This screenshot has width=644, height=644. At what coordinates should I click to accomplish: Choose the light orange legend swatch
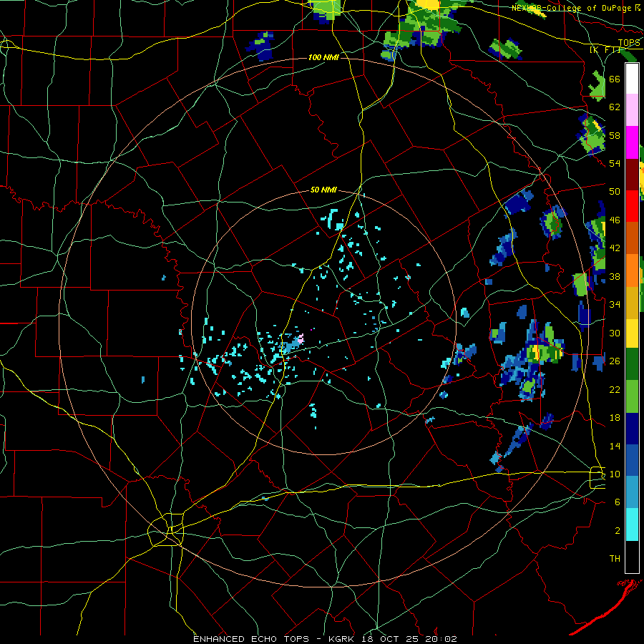click(632, 270)
